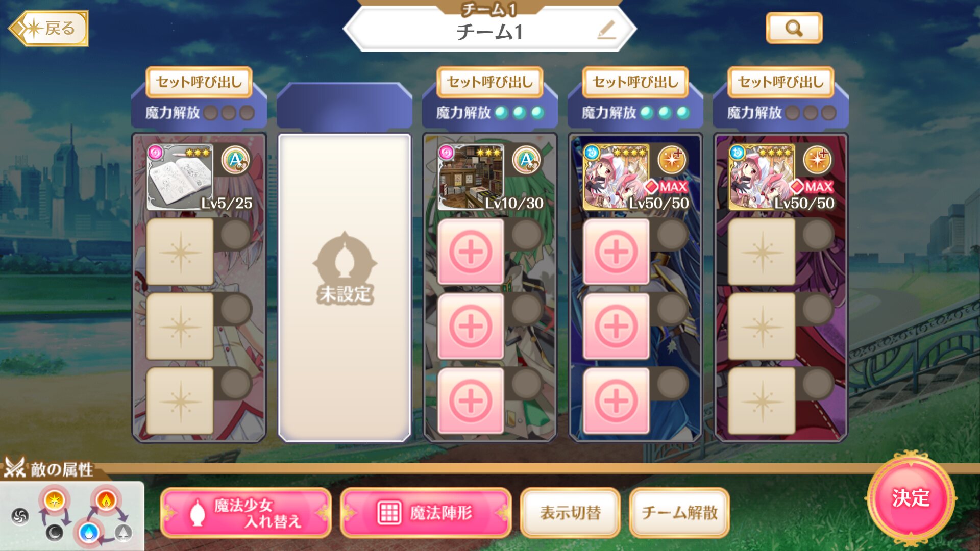The width and height of the screenshot is (980, 551).
Task: Select the dark attribute moon icon
Action: 54,533
